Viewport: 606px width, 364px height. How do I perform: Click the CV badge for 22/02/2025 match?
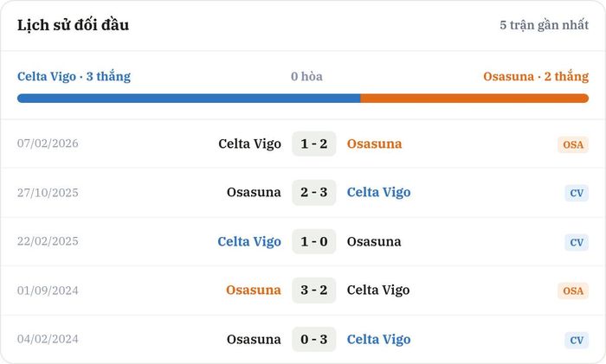pyautogui.click(x=577, y=242)
